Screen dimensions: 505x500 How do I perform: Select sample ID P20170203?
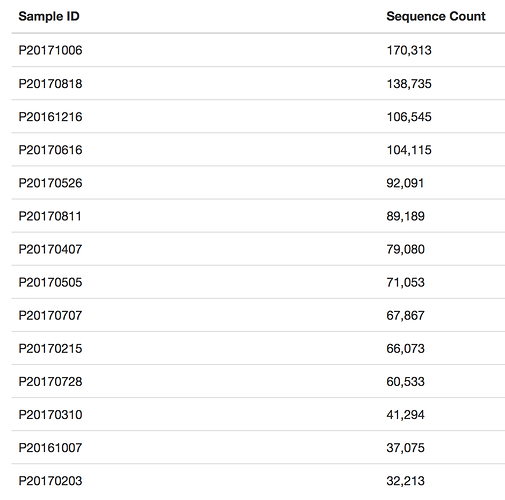tap(50, 481)
